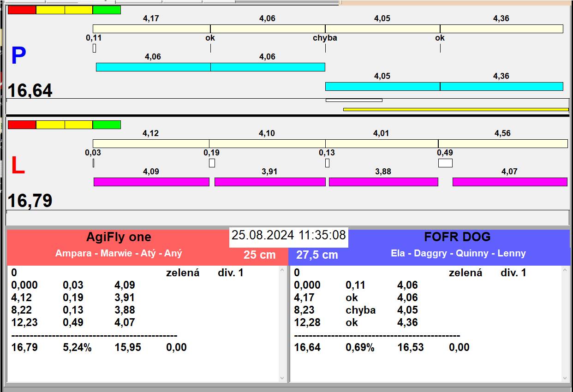This screenshot has width=573, height=392.
Task: Select the cream 4,56 bar in lane L
Action: [503, 143]
